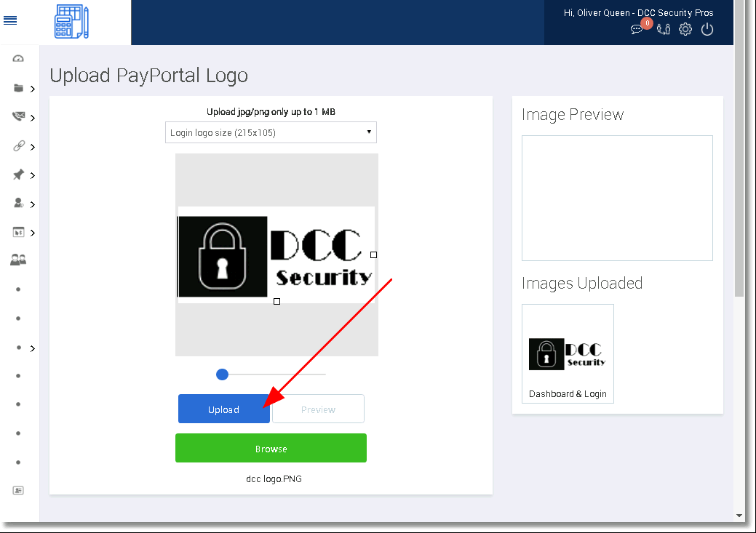Click the red zero notification badge
756x533 pixels.
pos(647,23)
